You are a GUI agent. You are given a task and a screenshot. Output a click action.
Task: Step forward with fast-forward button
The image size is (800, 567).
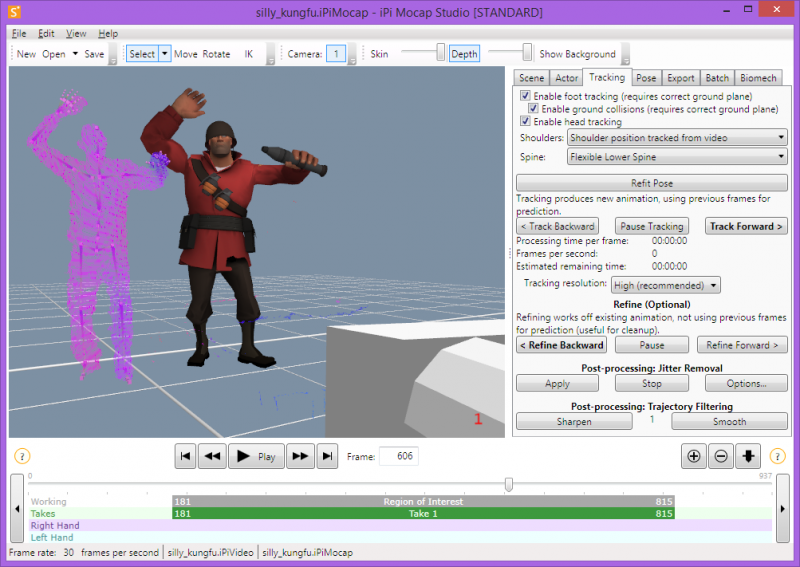click(x=300, y=456)
